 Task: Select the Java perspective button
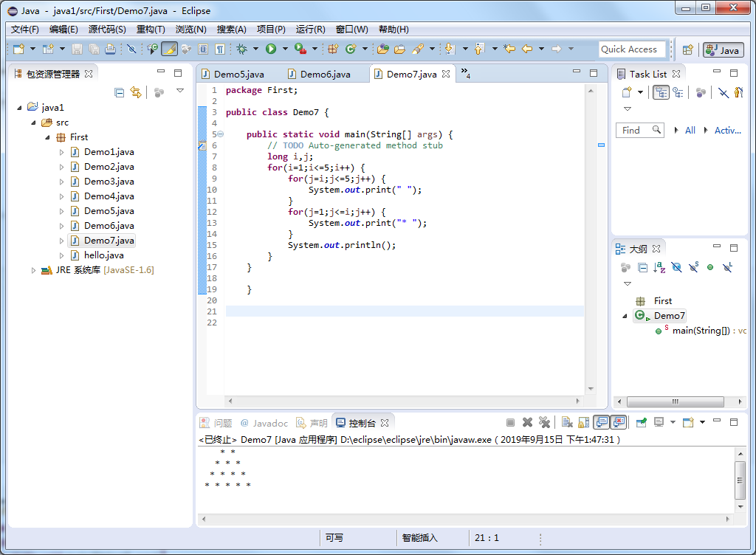[x=724, y=49]
